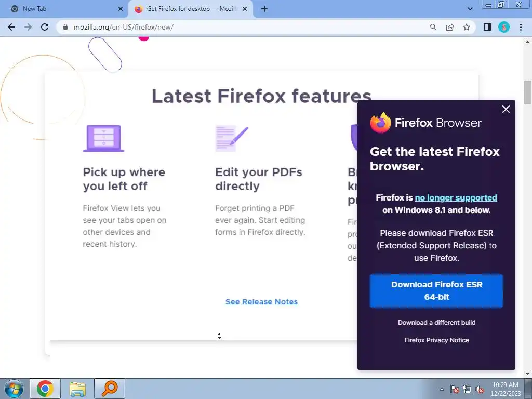Image resolution: width=532 pixels, height=399 pixels.
Task: Click the Edit your PDFs directly heading
Action: tap(259, 179)
